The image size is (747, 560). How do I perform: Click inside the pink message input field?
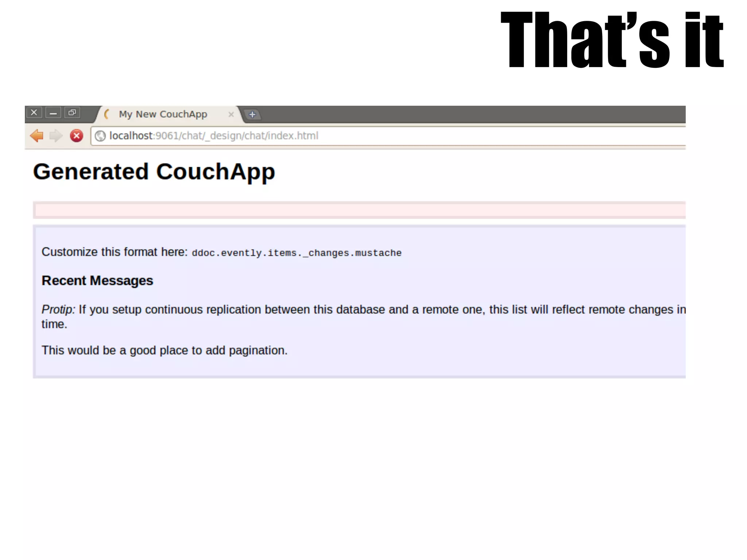[x=359, y=210]
